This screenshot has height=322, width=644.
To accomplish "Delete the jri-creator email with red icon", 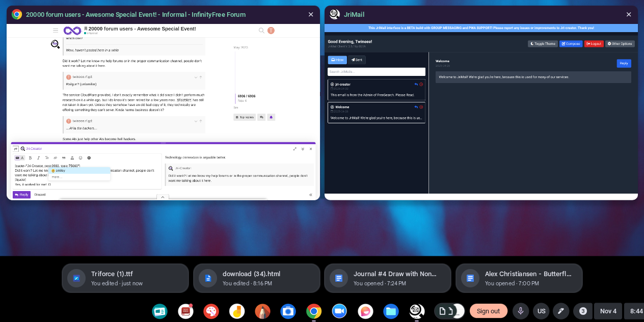I will coord(421,85).
